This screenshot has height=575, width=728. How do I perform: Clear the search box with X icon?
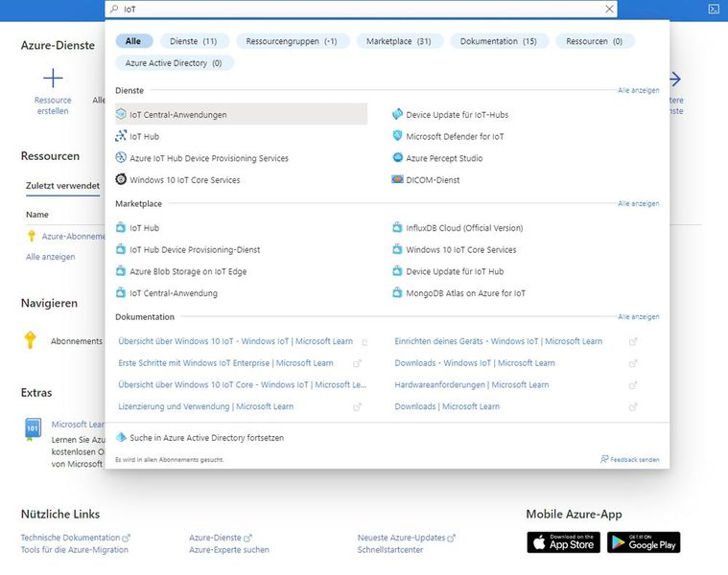coord(609,9)
